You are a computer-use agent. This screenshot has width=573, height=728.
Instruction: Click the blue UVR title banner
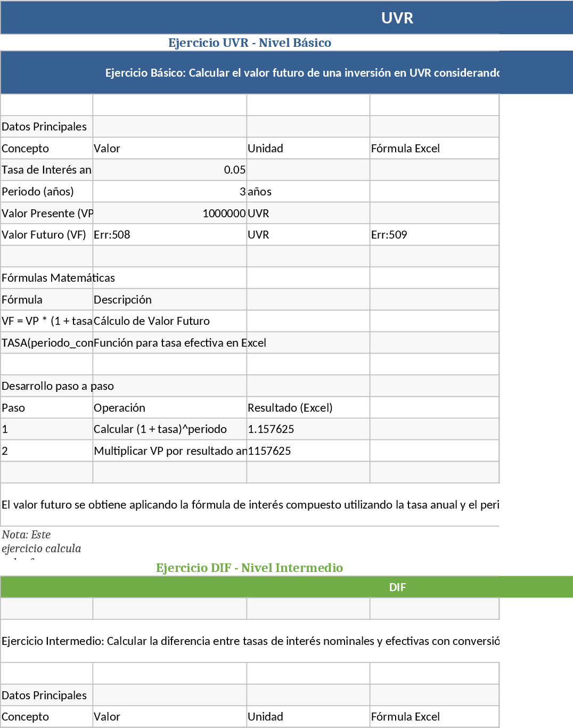(x=397, y=18)
